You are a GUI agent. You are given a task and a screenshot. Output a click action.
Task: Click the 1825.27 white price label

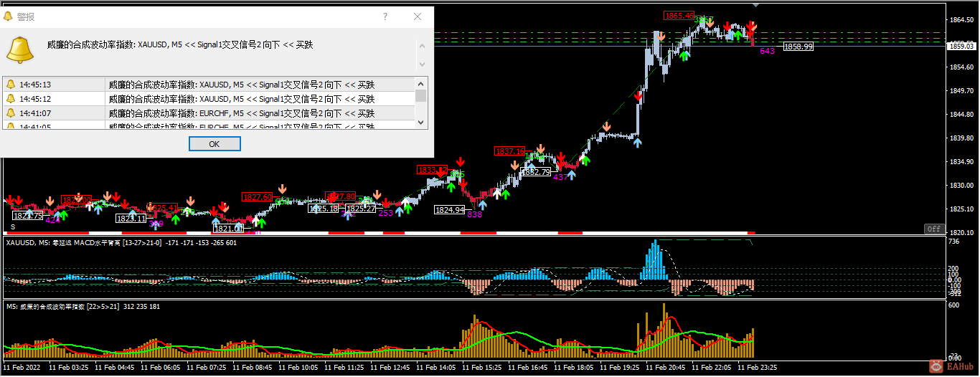pyautogui.click(x=360, y=209)
